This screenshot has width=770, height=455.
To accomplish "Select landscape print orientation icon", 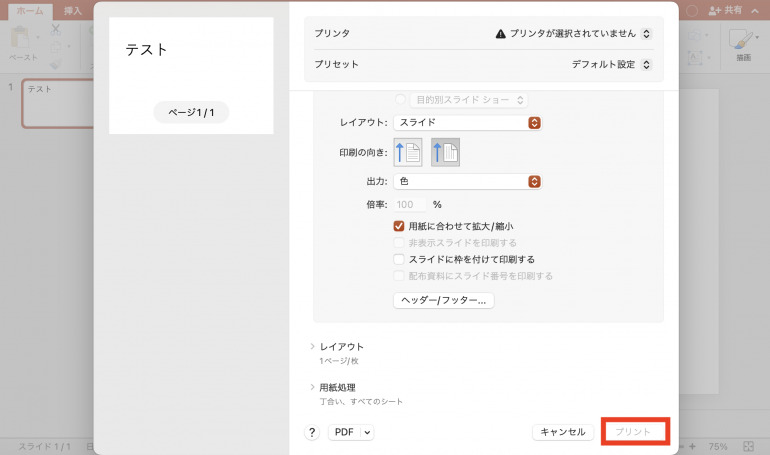I will 445,152.
